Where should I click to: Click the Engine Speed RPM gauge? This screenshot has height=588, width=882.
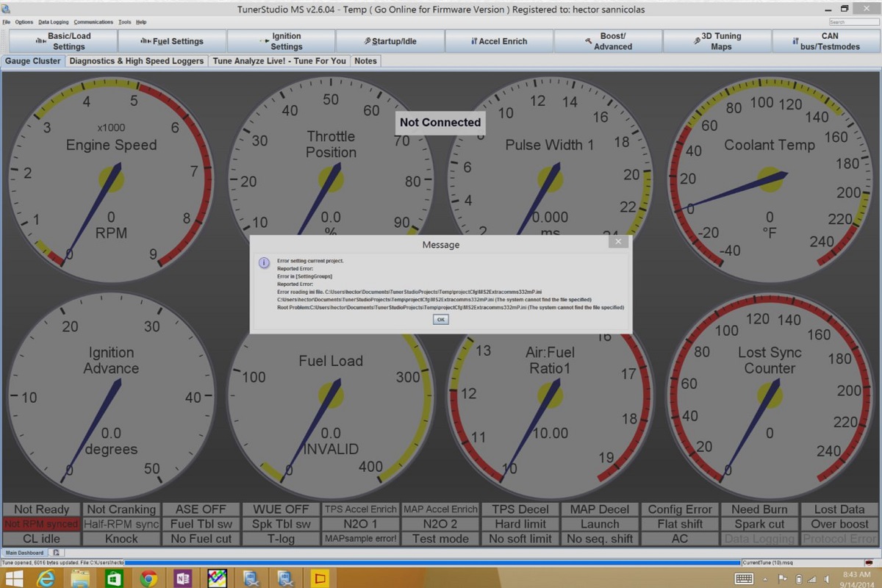tap(111, 178)
